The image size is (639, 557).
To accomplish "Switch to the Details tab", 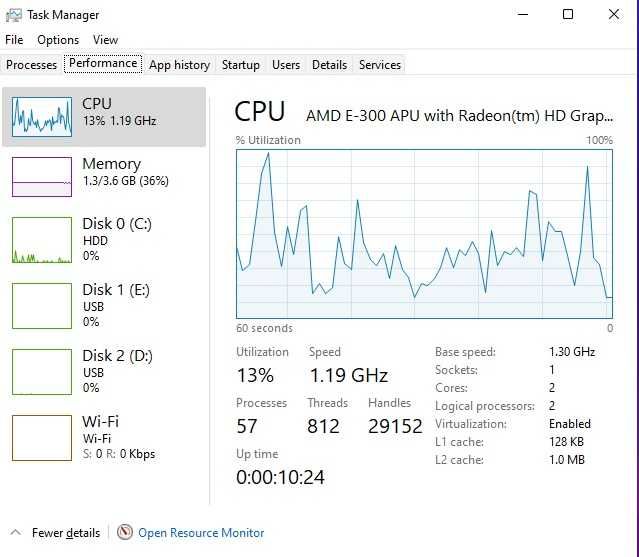I will (329, 65).
